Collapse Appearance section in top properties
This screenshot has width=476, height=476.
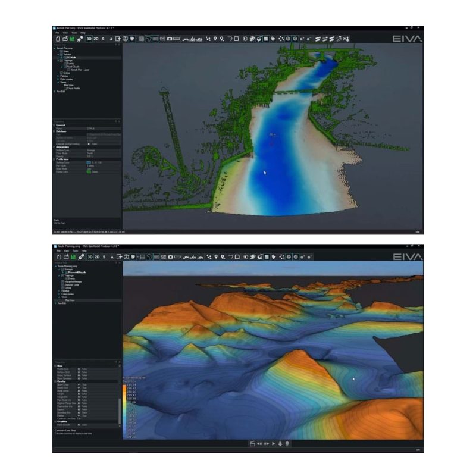(x=55, y=147)
